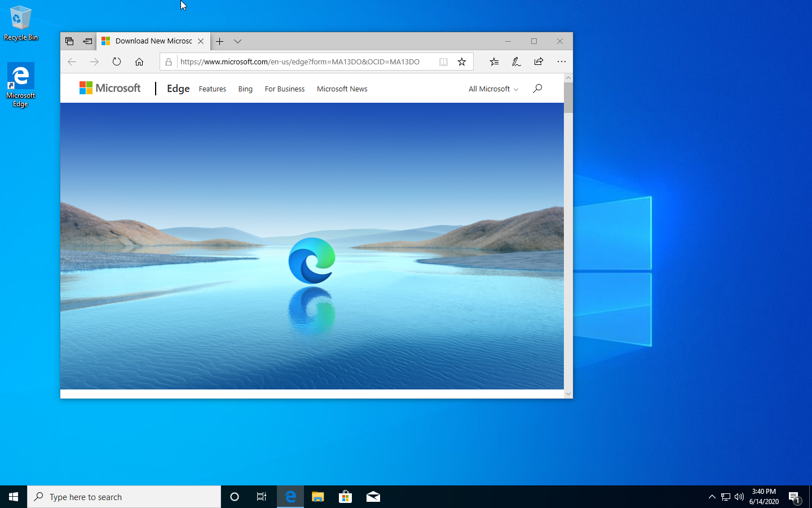Close the Download New Microsoft tab

click(201, 41)
